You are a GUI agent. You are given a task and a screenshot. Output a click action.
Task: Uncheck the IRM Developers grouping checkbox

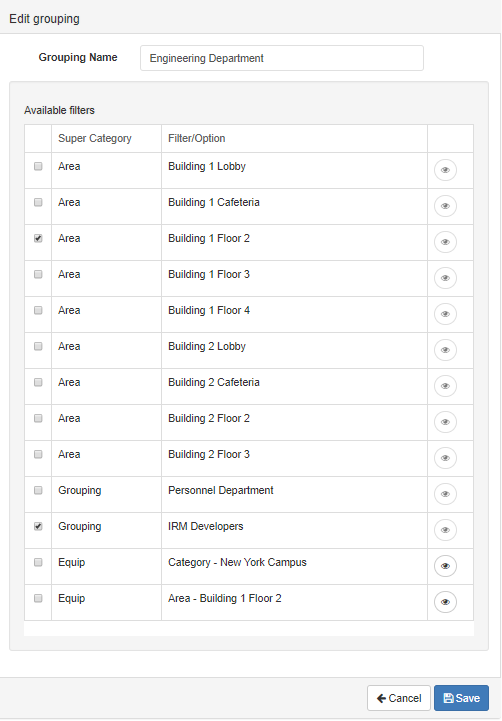(x=38, y=526)
